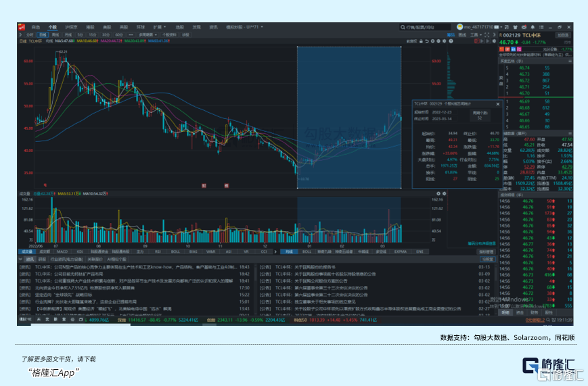
Task: Open the list menu icon in title bar
Action: pyautogui.click(x=541, y=27)
